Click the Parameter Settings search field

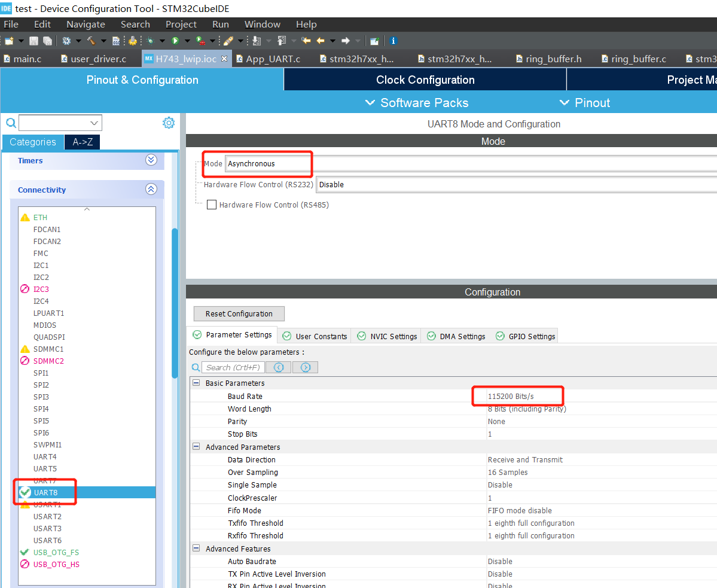(233, 367)
